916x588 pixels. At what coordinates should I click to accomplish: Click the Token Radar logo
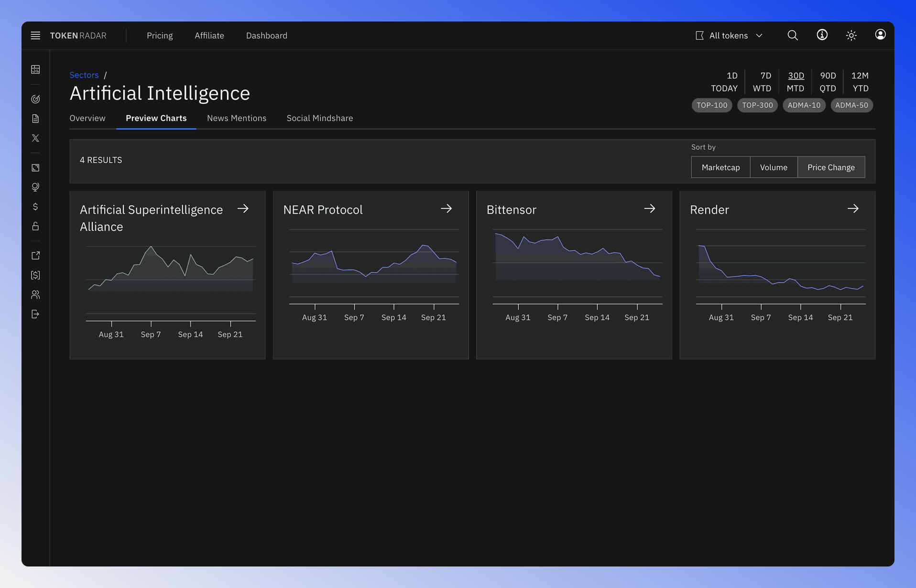[x=78, y=35]
